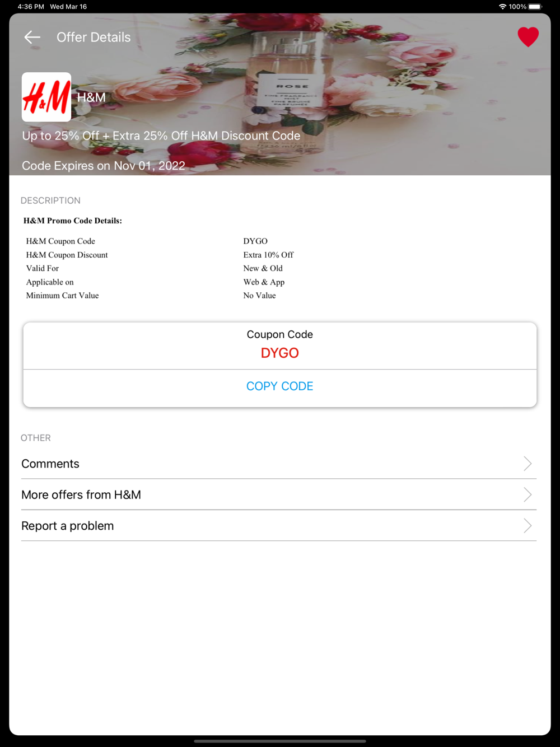Open the Comments row
The width and height of the screenshot is (560, 747).
279,464
